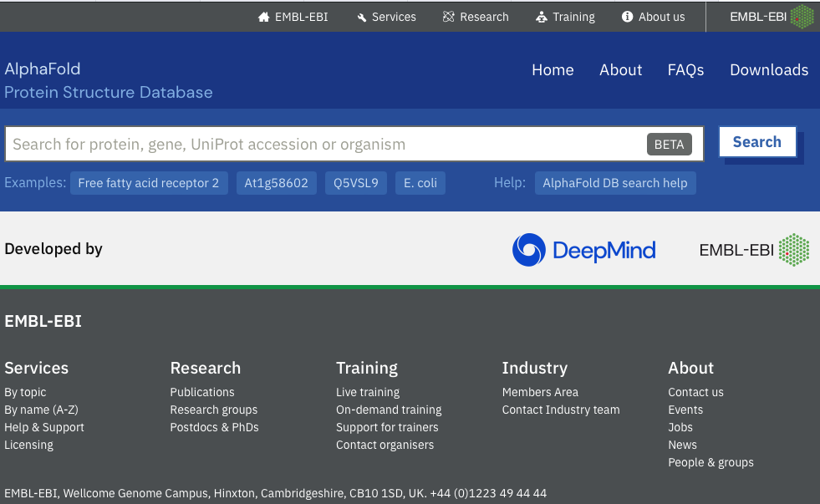Open Services By topic link
Screen dimensions: 820x504
(25, 392)
